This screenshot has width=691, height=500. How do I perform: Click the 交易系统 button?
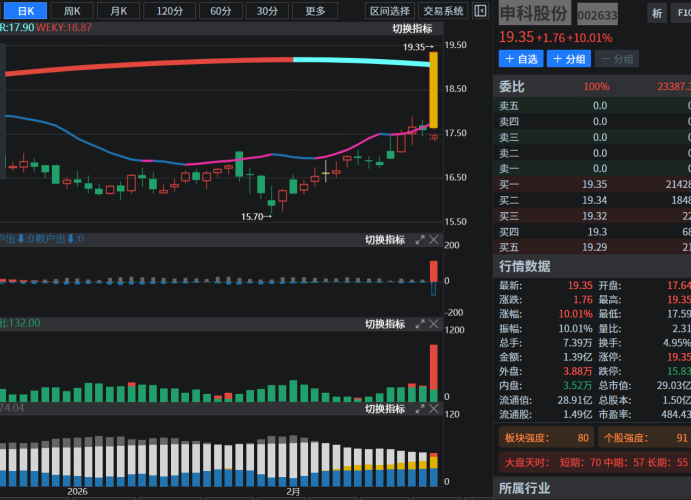pyautogui.click(x=443, y=11)
